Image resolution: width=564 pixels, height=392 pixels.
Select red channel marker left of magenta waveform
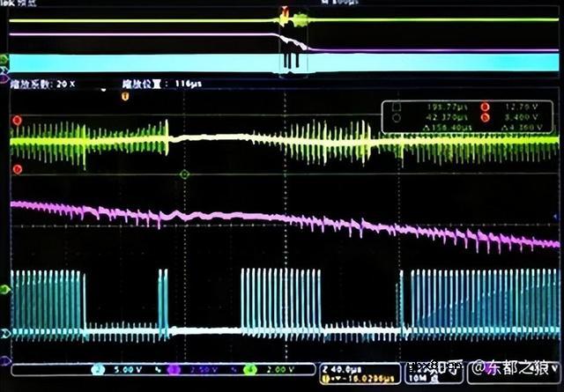[16, 169]
